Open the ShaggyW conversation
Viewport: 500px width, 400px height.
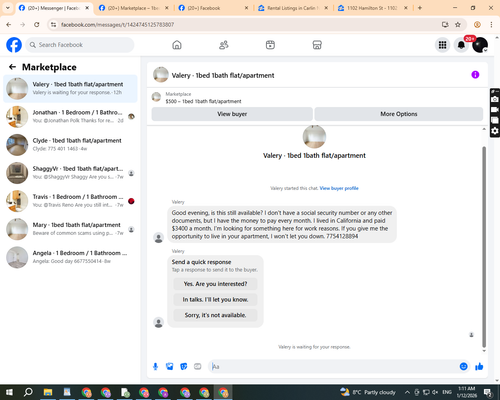(70, 173)
